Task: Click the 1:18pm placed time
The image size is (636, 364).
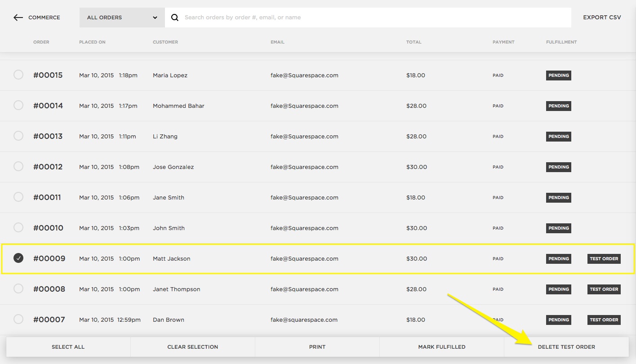Action: pos(128,75)
